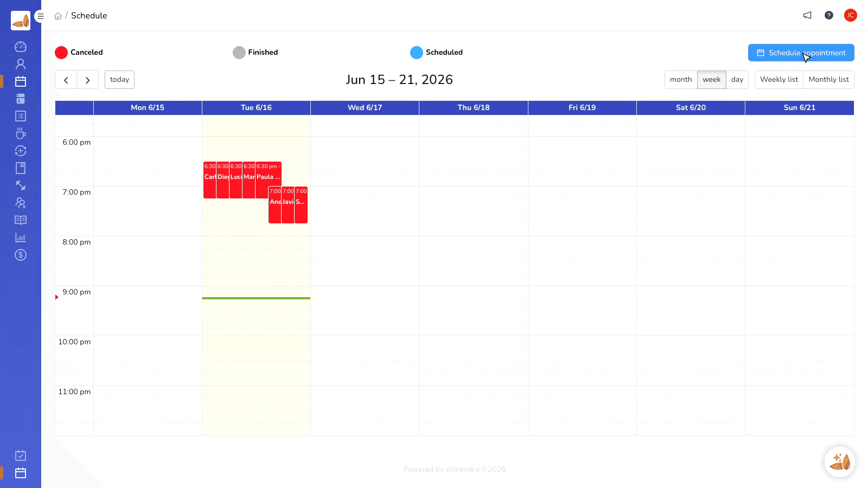Screen dimensions: 868x488
Task: Click the Fri 6/19 column header
Action: point(582,107)
